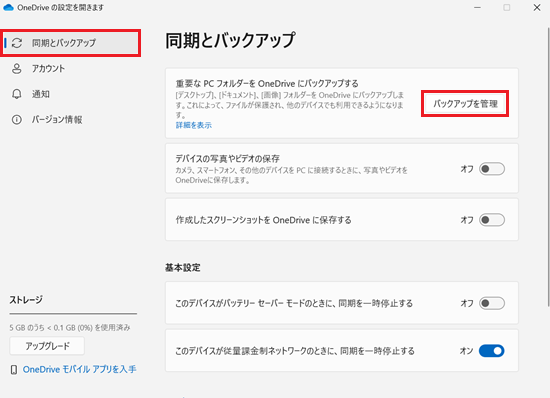Open the 詳細を表示 link

click(x=194, y=125)
